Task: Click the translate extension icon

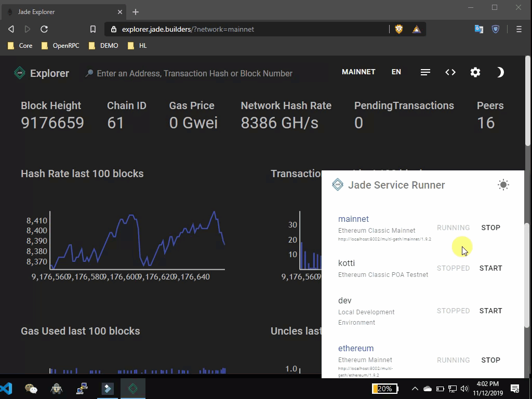Action: pos(478,29)
